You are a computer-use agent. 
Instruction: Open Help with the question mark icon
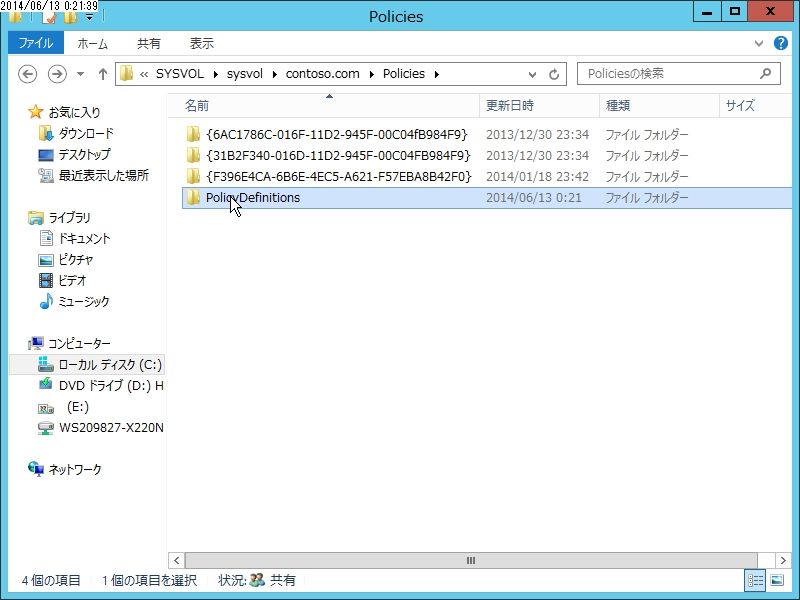click(x=781, y=43)
